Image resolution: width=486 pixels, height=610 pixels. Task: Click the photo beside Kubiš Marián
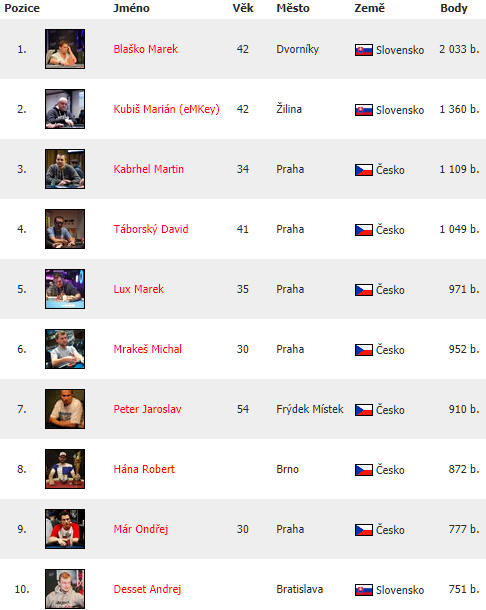(x=65, y=109)
